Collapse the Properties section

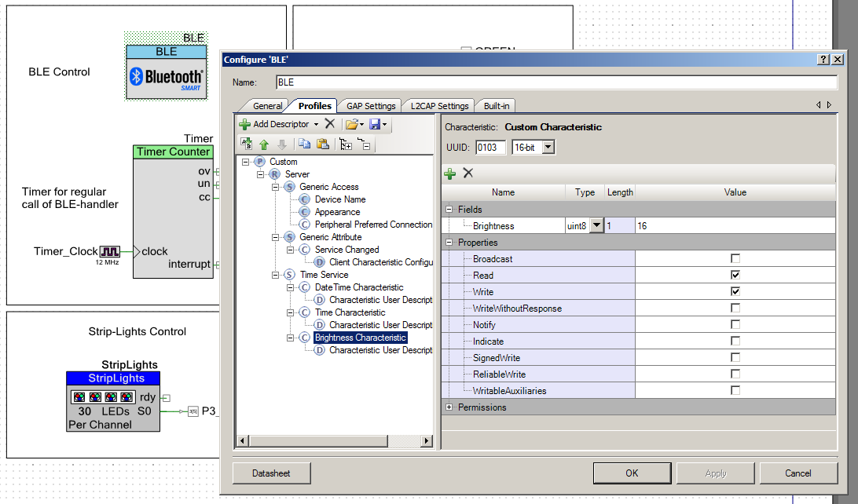[449, 242]
